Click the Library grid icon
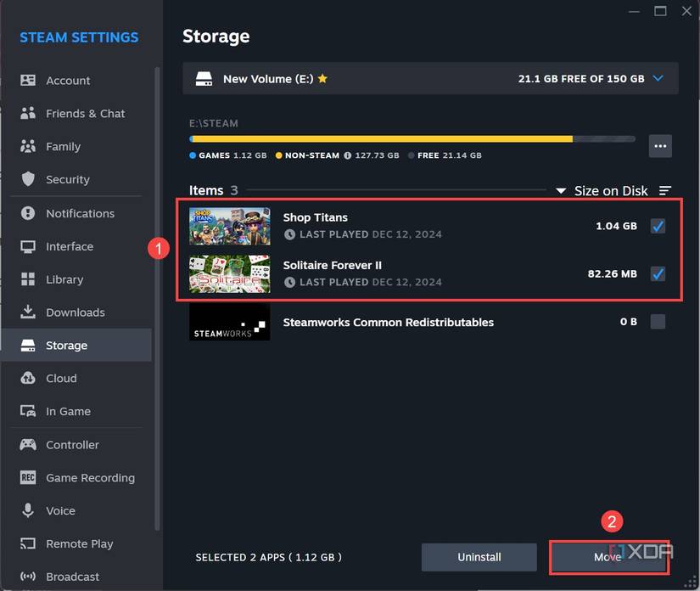The width and height of the screenshot is (700, 591). click(28, 279)
